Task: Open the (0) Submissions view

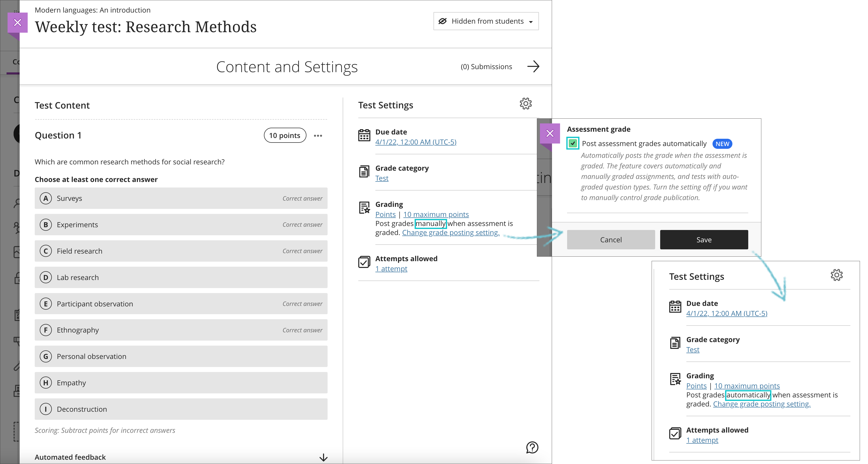Action: (x=486, y=67)
